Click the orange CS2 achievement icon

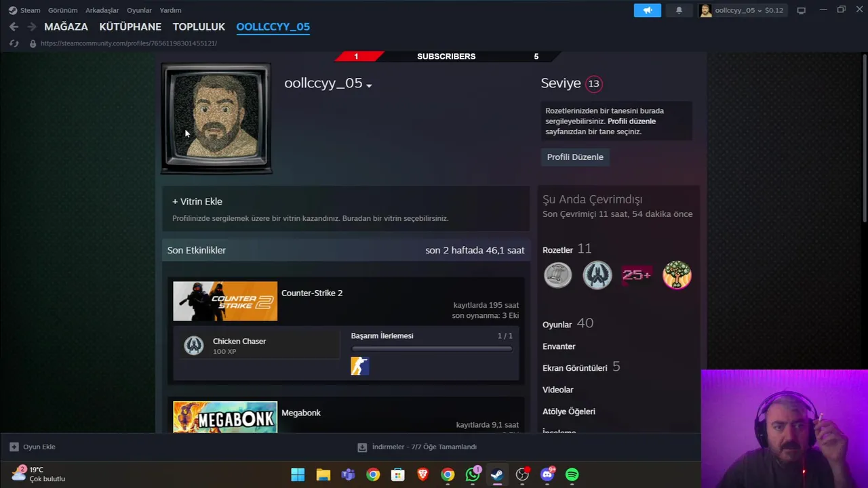click(x=359, y=366)
